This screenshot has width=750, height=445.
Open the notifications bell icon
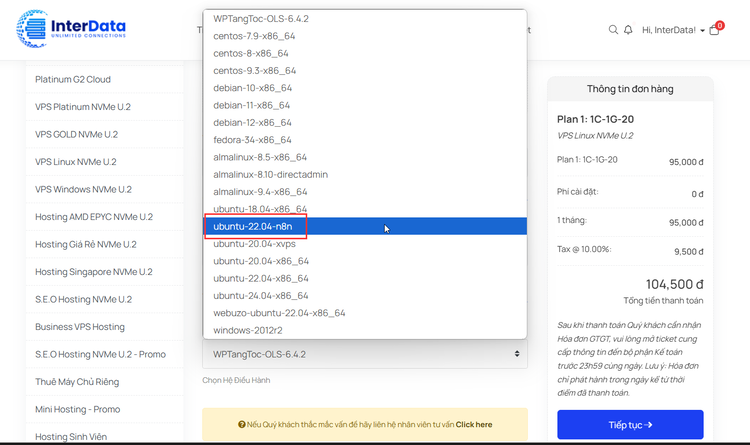(x=628, y=30)
